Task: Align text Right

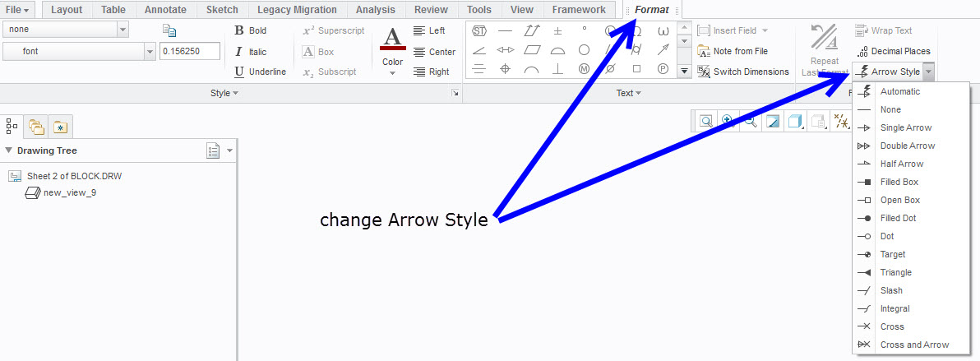Action: 432,72
